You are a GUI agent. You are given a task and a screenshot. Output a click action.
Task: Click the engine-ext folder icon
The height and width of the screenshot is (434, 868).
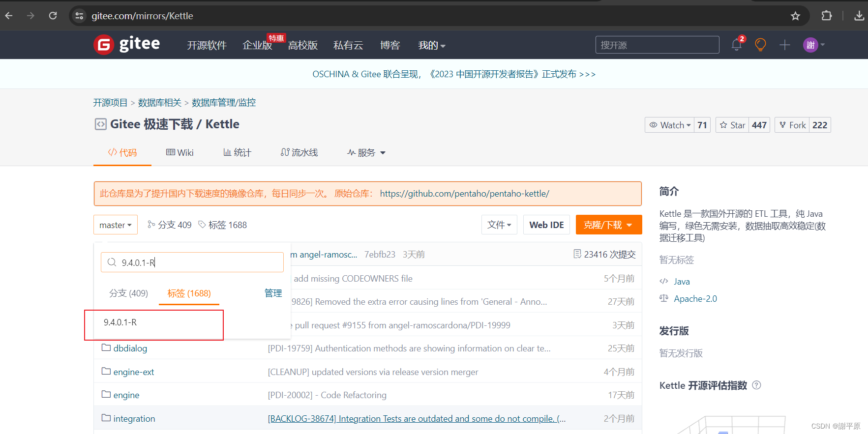(106, 371)
